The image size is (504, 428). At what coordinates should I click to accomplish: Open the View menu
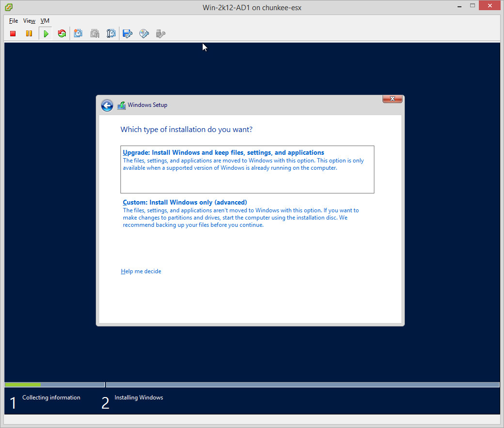pos(29,21)
